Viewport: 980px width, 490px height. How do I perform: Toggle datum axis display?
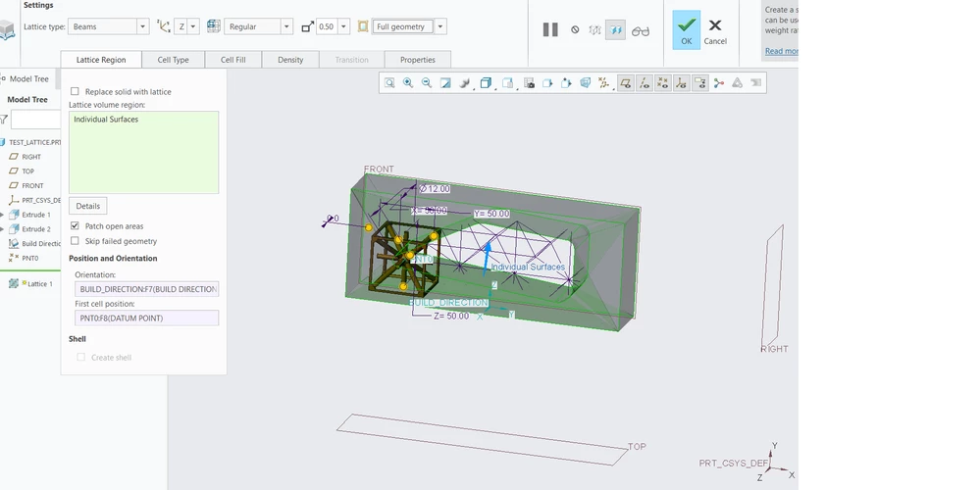(x=645, y=83)
